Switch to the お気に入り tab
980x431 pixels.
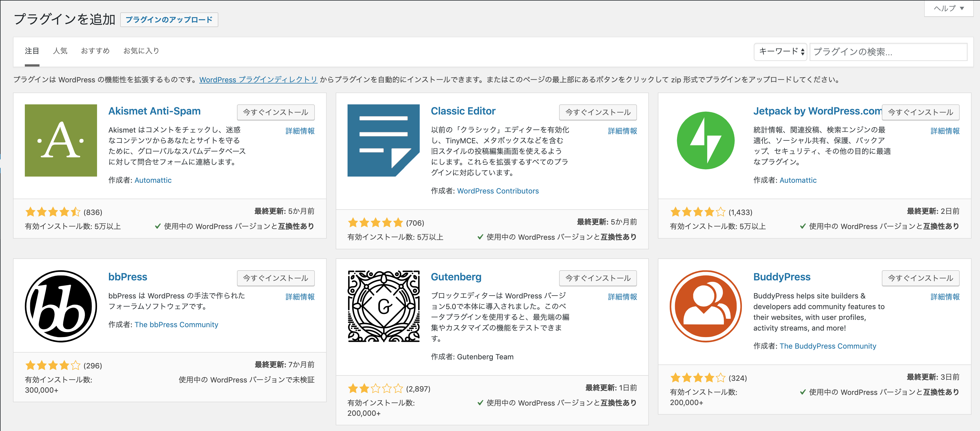[x=141, y=50]
